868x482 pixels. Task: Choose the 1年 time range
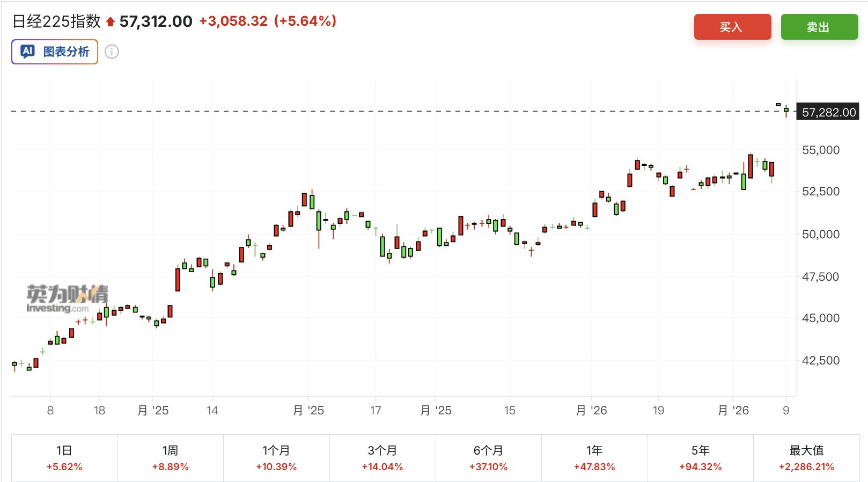[x=594, y=458]
